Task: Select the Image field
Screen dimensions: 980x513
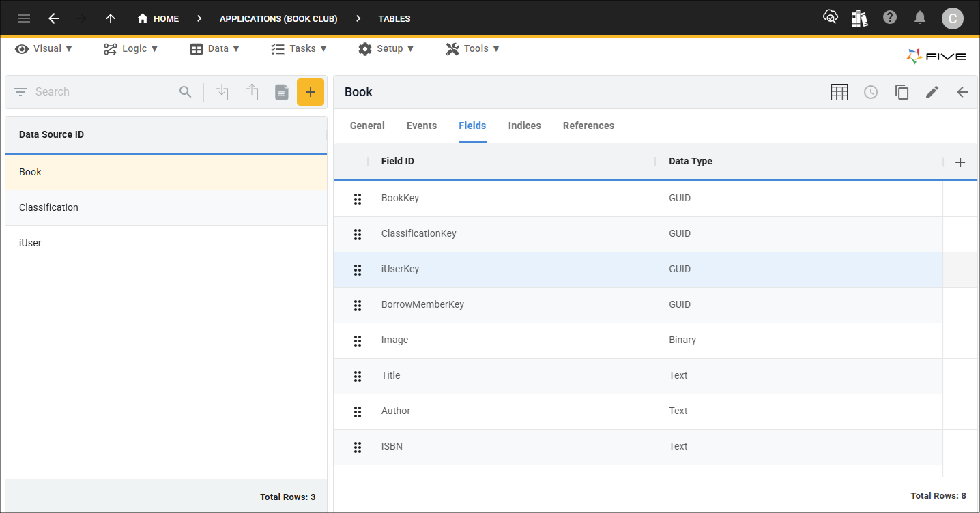Action: click(x=394, y=340)
